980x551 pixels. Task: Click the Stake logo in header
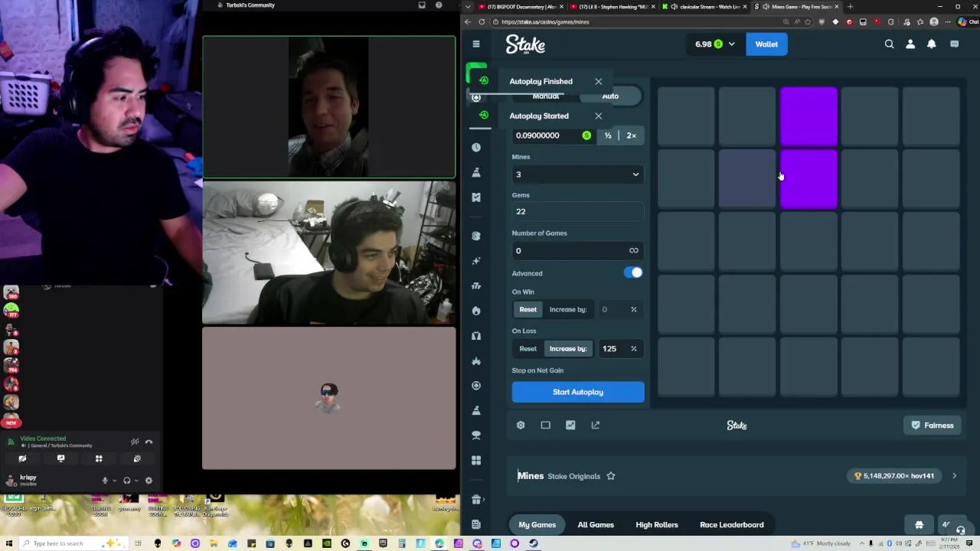click(x=525, y=44)
